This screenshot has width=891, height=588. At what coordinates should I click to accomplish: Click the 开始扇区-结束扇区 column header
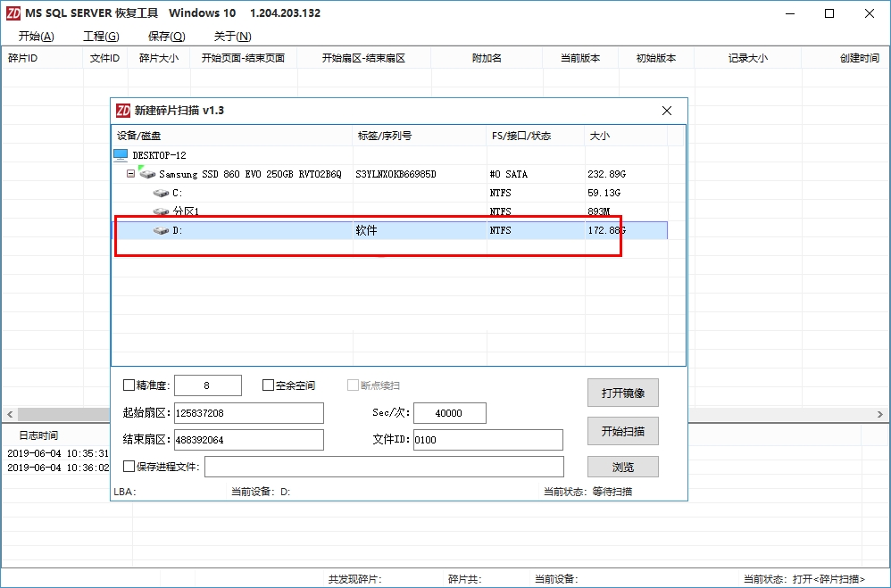point(363,58)
